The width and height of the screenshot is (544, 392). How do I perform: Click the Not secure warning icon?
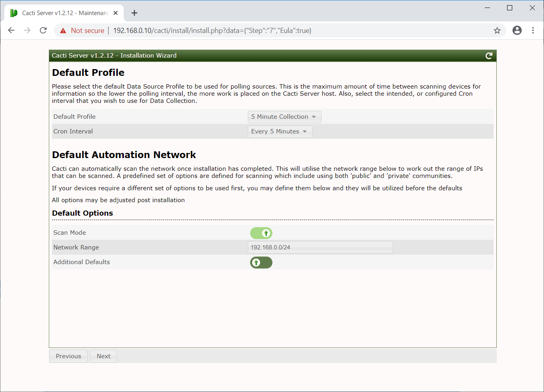[x=63, y=31]
